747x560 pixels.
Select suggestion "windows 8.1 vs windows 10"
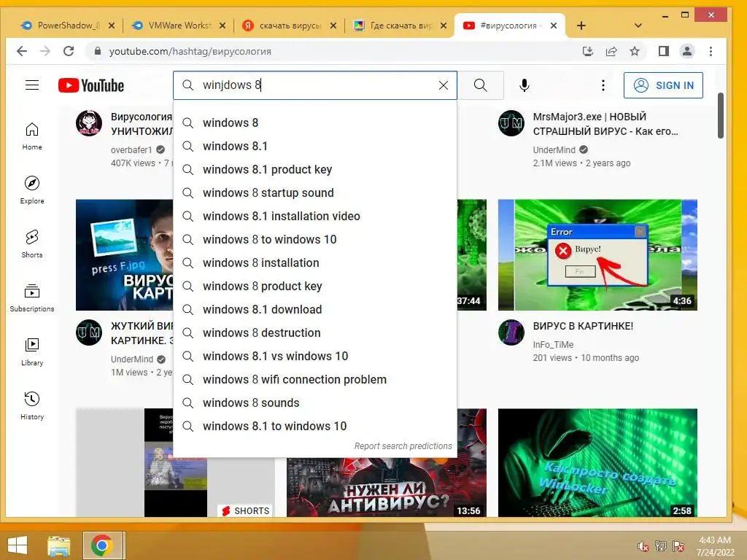[315, 356]
